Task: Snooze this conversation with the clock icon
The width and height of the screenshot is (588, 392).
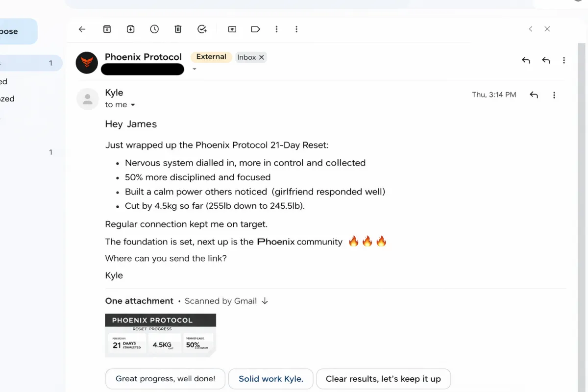Action: click(x=154, y=29)
